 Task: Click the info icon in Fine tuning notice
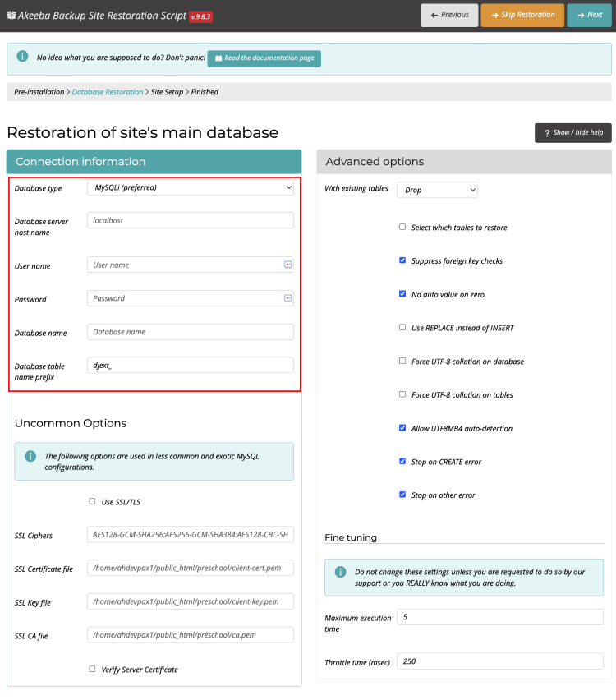click(x=341, y=572)
